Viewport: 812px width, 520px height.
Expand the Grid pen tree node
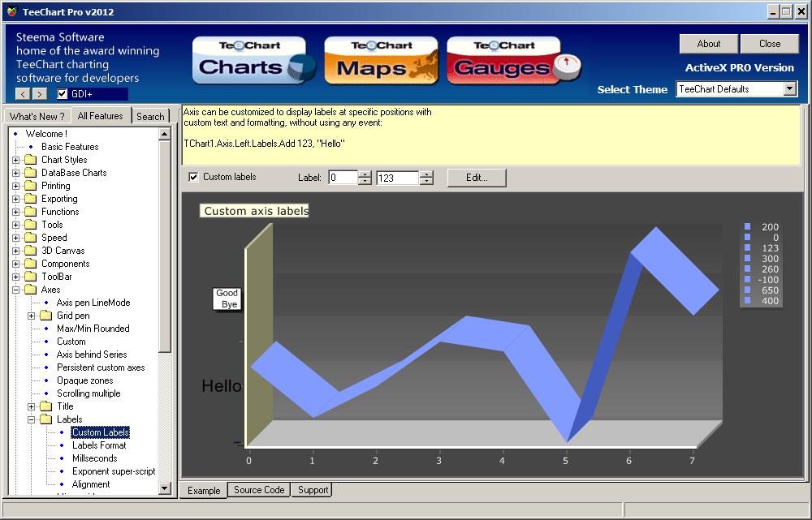click(31, 316)
